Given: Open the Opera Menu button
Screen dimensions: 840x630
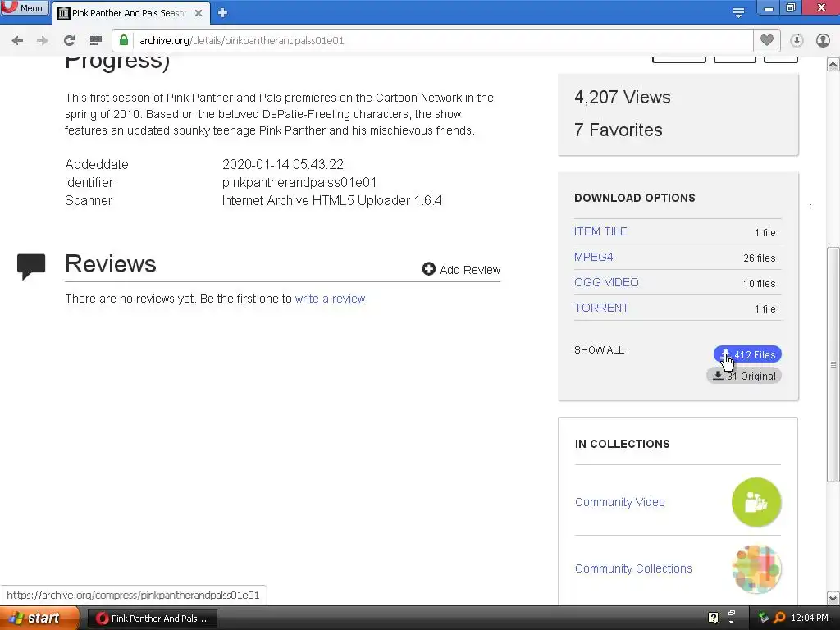Looking at the screenshot, I should click(x=24, y=7).
